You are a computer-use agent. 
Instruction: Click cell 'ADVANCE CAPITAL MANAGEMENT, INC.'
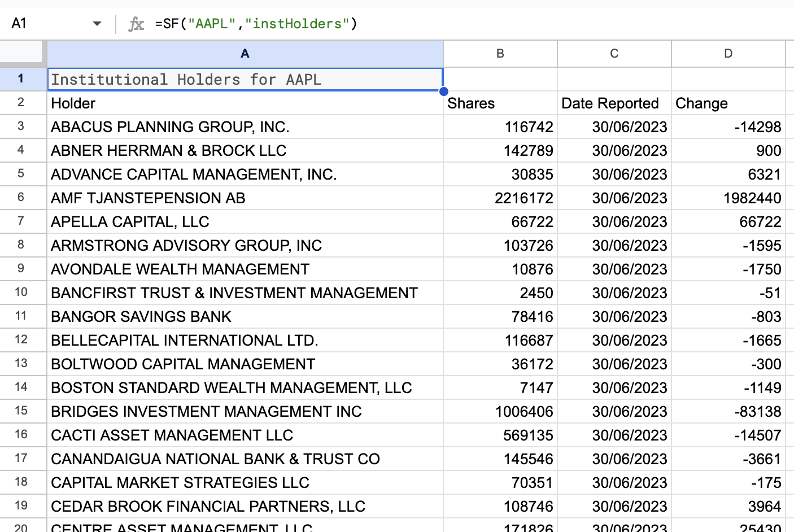[245, 175]
